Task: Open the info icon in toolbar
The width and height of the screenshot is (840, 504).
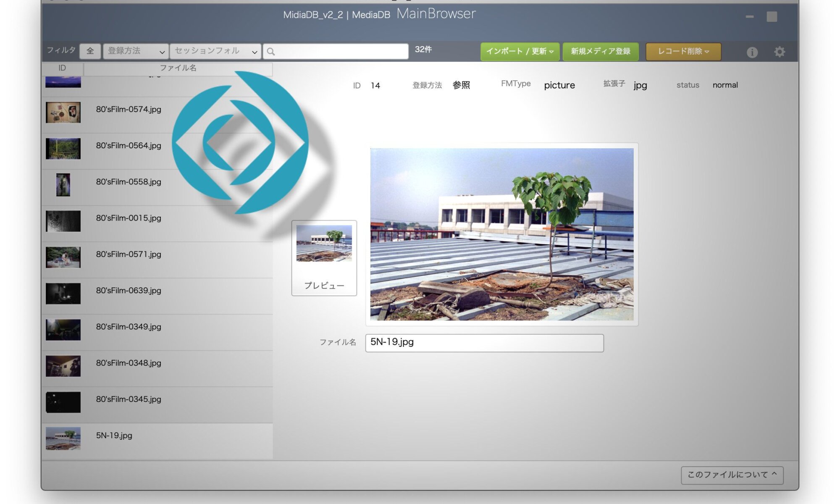Action: 752,52
